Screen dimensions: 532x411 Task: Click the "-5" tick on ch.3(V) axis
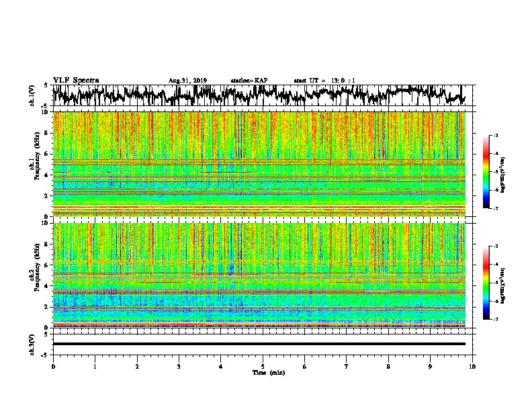[44, 355]
